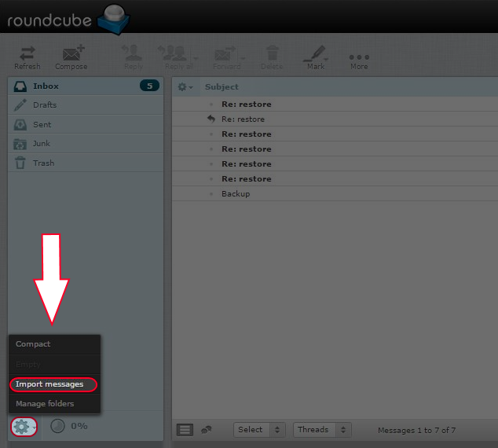The image size is (498, 448).
Task: Open the Drafts folder
Action: tap(86, 105)
